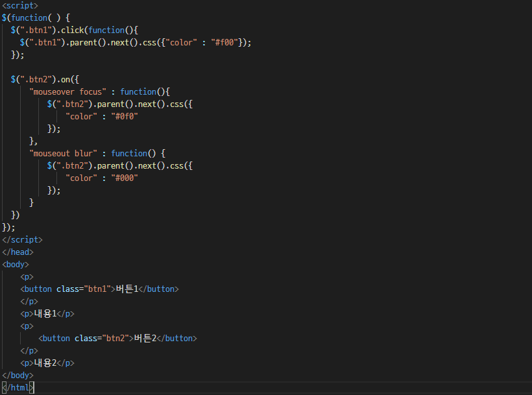
Task: Click the <p>내용1</p> line
Action: point(47,314)
